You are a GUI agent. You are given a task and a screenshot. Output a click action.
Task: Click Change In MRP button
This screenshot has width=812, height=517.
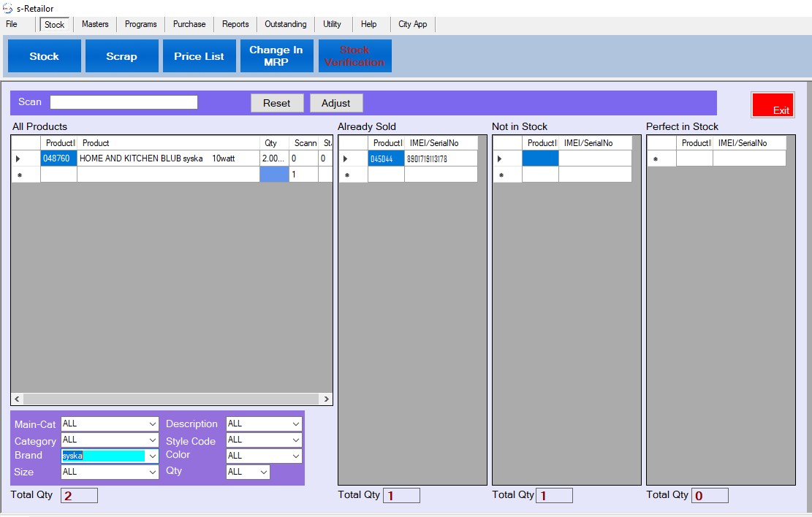(276, 56)
